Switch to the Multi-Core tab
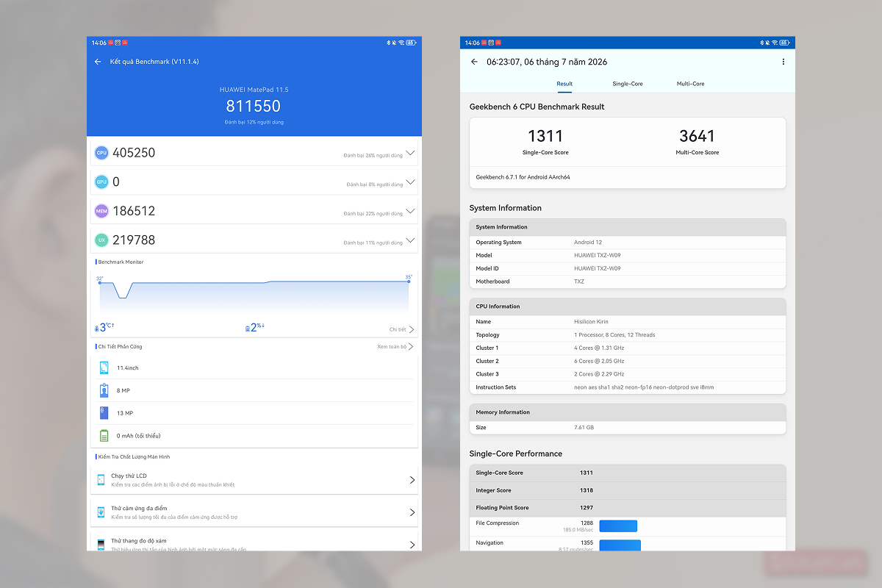Viewport: 882px width, 588px height. [691, 84]
